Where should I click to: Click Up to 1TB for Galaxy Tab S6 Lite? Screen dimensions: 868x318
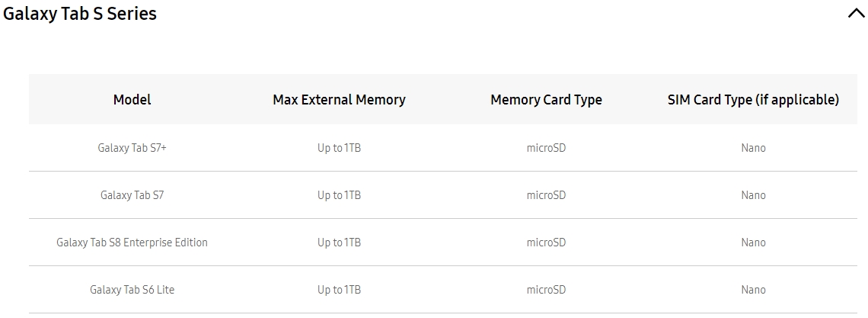[x=339, y=290]
